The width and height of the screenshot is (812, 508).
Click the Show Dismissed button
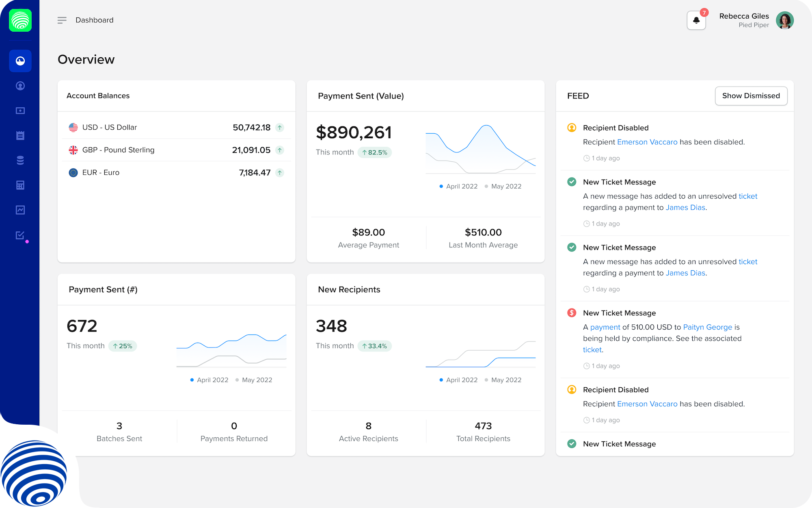[751, 96]
